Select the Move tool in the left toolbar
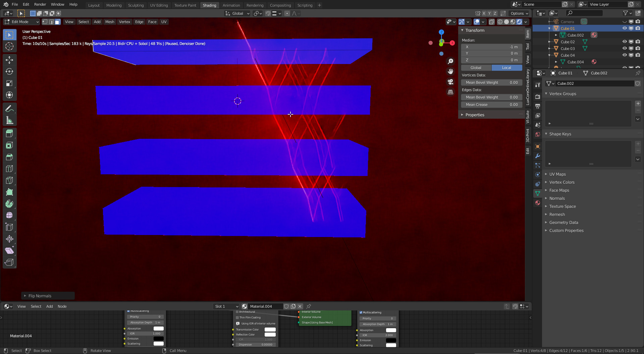Viewport: 644px width, 354px height. tap(9, 60)
